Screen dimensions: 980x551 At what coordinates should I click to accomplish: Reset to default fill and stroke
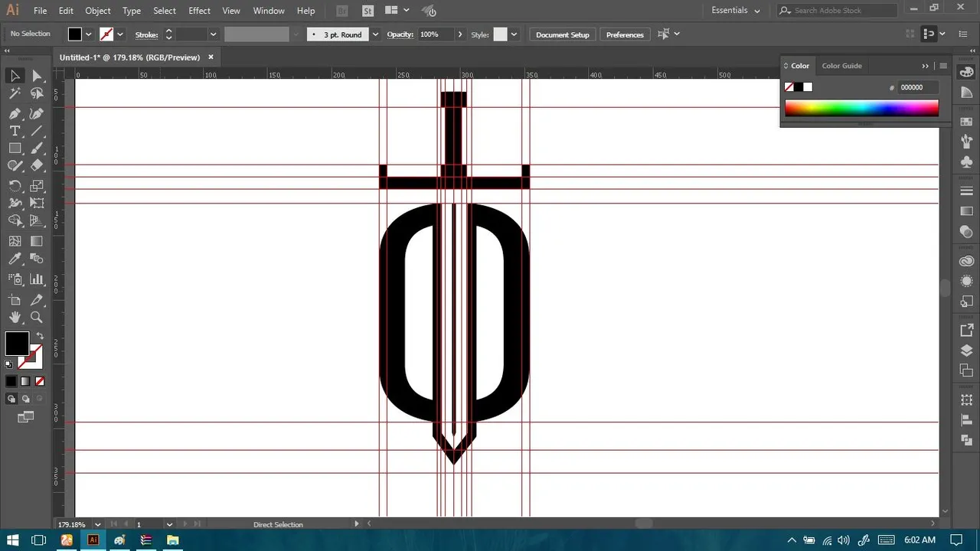pos(9,364)
